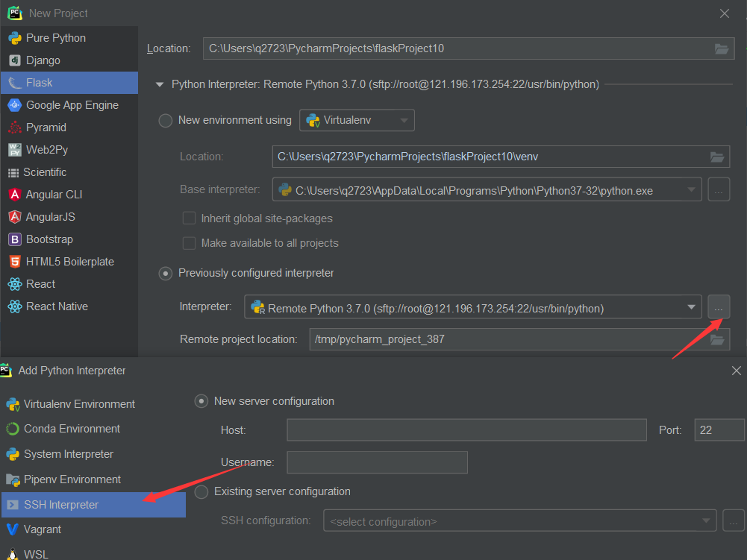Screen dimensions: 747x560
Task: Choose WSL in interpreter list
Action: point(93,554)
